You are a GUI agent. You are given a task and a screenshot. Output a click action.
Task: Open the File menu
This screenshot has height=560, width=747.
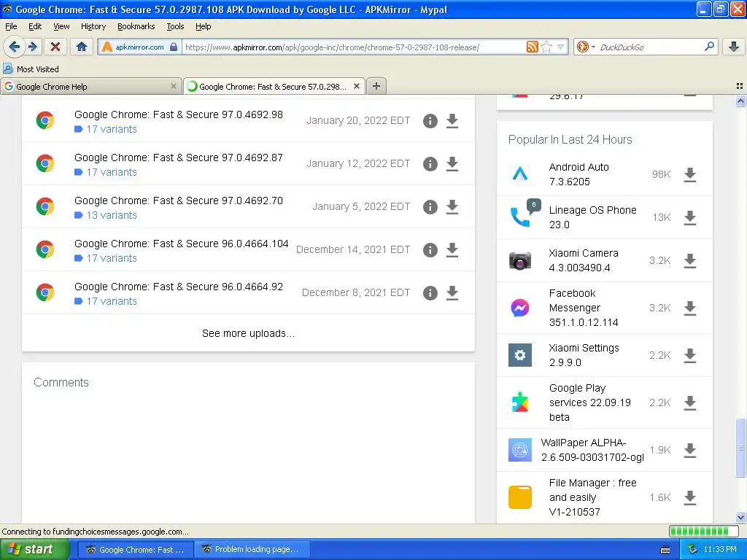click(11, 26)
